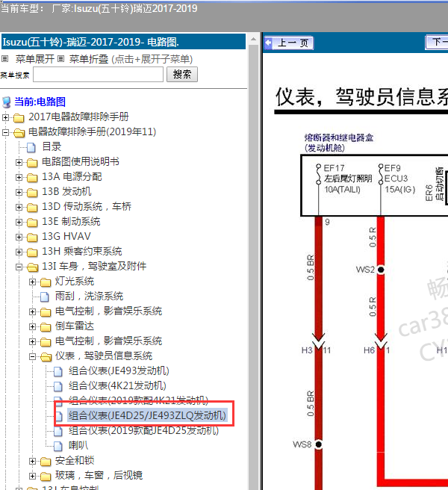Click the 菜单搜索 text input field
Viewport: 448px width, 490px height.
pos(98,75)
